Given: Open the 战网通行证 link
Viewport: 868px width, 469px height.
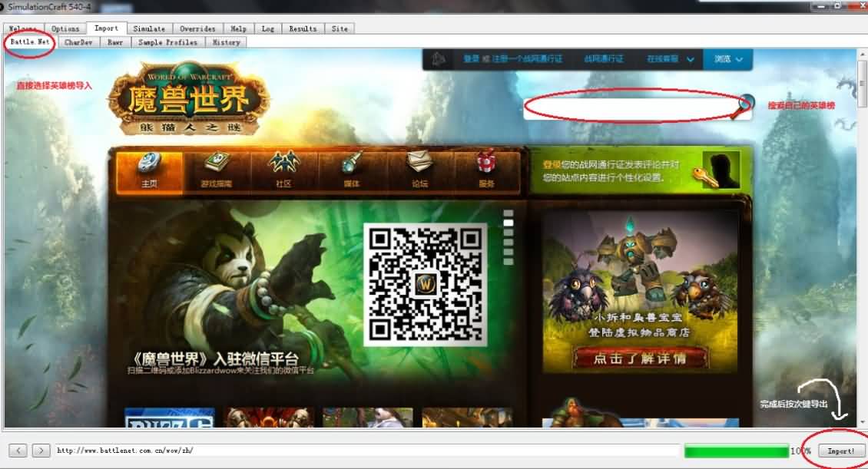Looking at the screenshot, I should coord(604,59).
